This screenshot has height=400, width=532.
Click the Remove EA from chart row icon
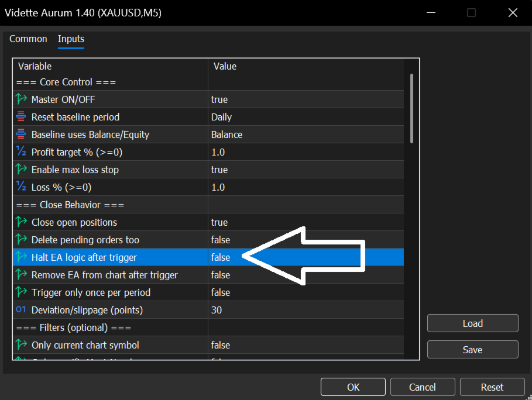[x=21, y=275]
